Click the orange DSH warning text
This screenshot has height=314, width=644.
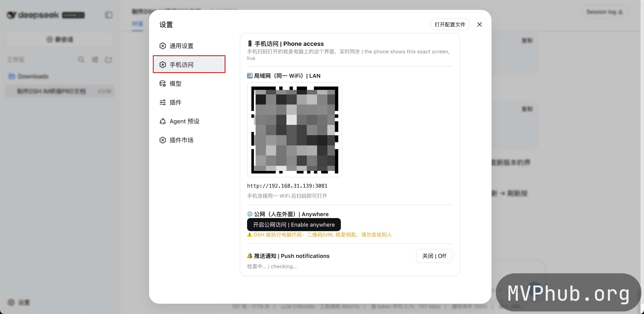coord(319,235)
